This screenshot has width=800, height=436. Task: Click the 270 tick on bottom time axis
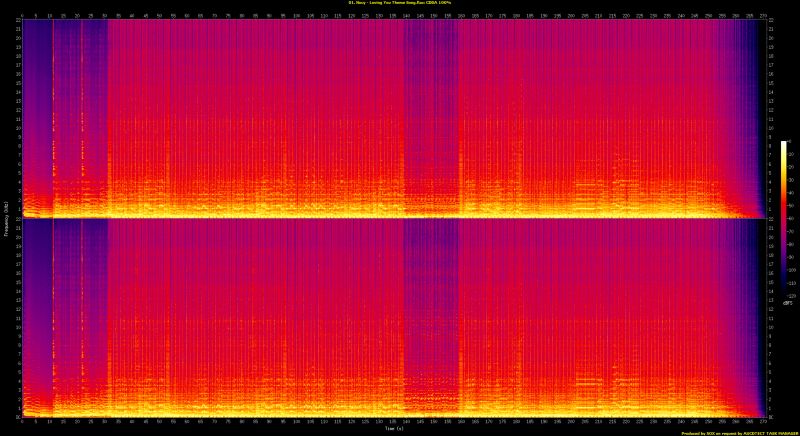point(765,421)
